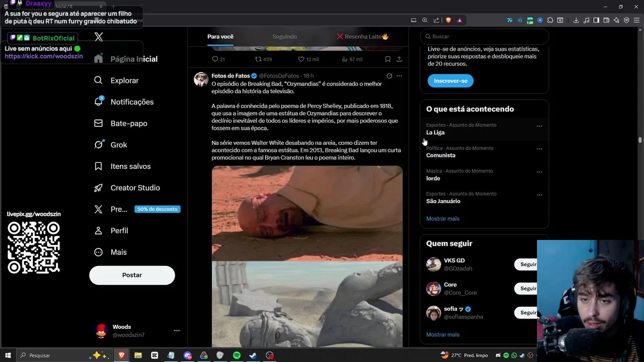Open Página Inicial home icon
The width and height of the screenshot is (644, 362).
(99, 59)
